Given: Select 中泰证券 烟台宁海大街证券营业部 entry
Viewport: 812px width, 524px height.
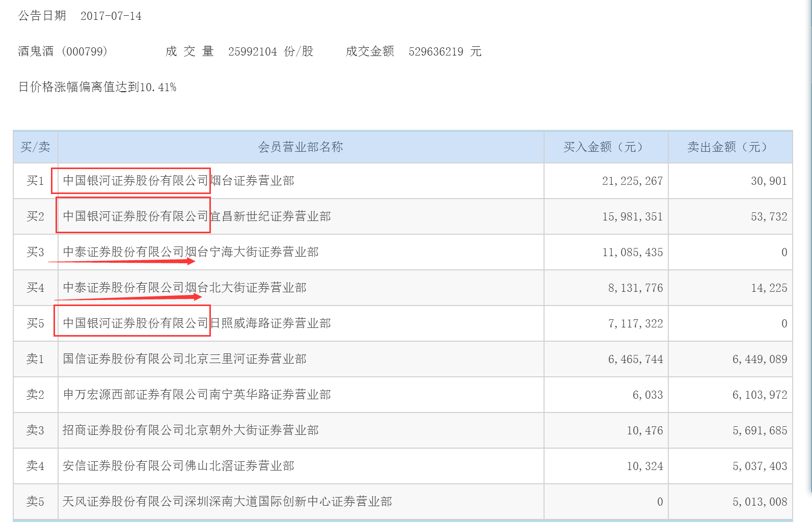Looking at the screenshot, I should pyautogui.click(x=191, y=252).
